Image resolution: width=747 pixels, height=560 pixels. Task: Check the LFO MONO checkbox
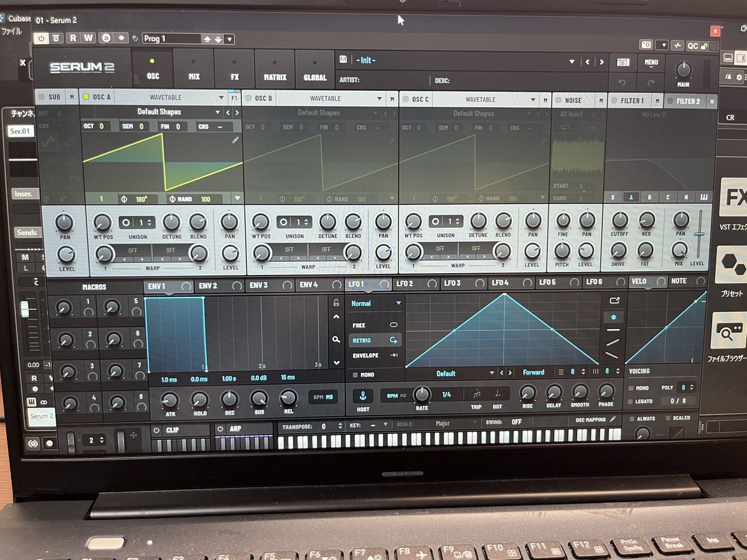click(354, 375)
